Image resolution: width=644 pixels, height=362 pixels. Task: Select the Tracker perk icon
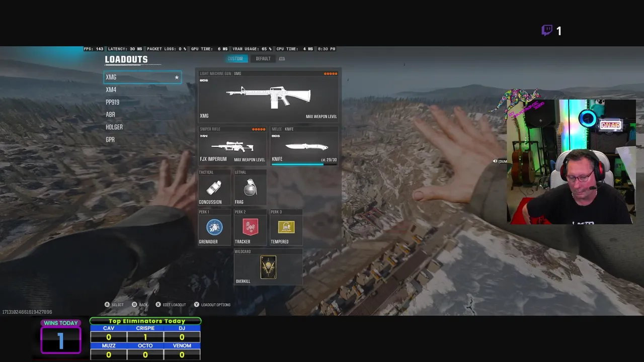click(250, 227)
